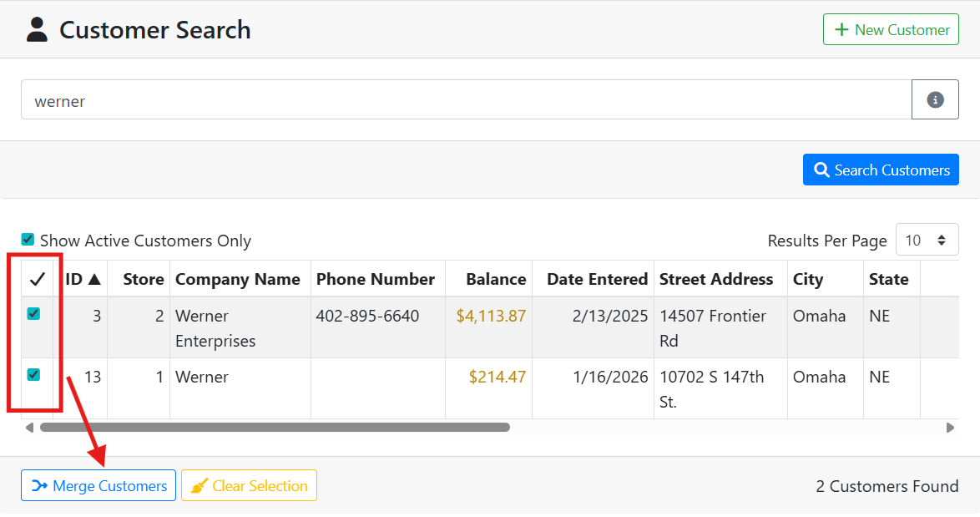Open the Results Per Page dropdown
This screenshot has width=980, height=517.
(927, 241)
